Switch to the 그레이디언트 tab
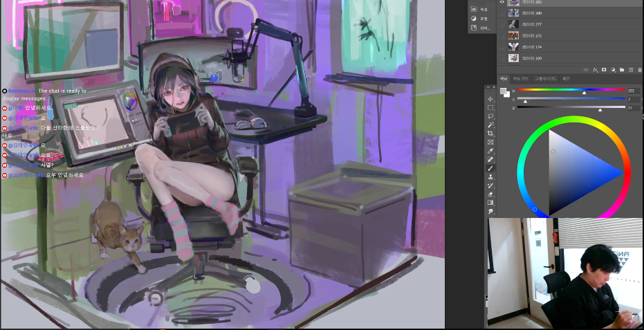 coord(545,78)
